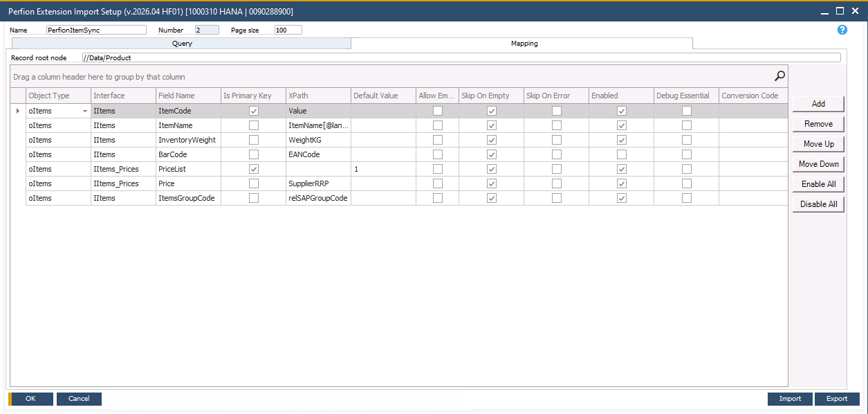868x414 pixels.
Task: Confirm with the OK button
Action: coord(30,399)
